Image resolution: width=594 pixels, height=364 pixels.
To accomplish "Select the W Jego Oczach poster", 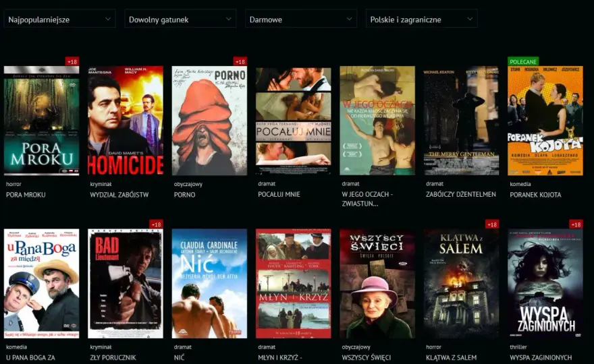I will point(377,121).
